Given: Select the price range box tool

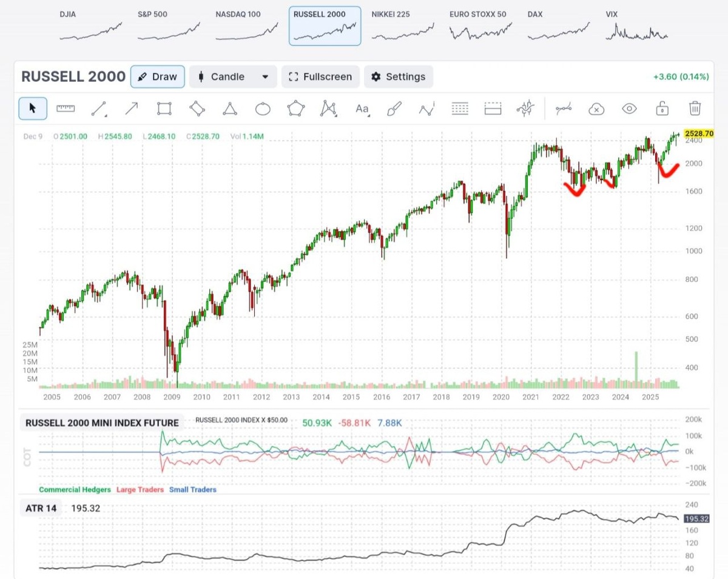Looking at the screenshot, I should click(x=493, y=109).
